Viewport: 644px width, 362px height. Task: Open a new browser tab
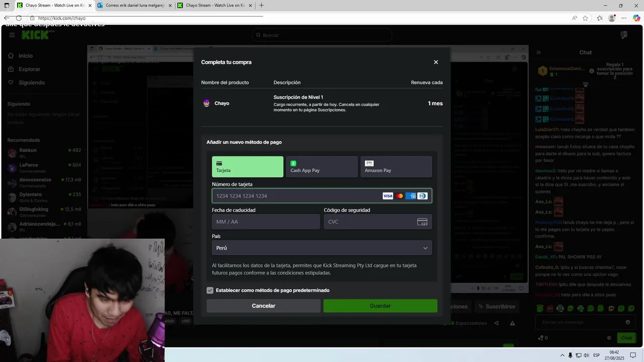(x=261, y=6)
